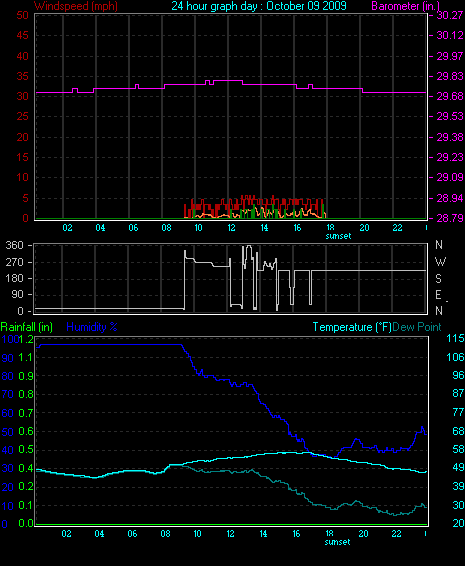
Task: Click temperature axis value 77
Action: (x=458, y=412)
